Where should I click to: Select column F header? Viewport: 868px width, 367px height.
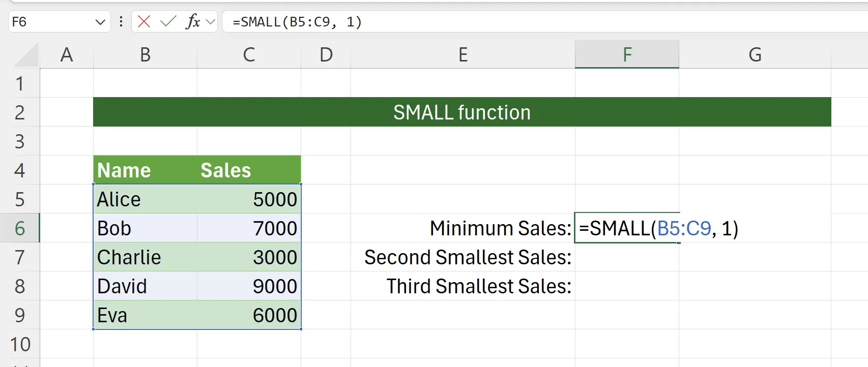[x=627, y=54]
